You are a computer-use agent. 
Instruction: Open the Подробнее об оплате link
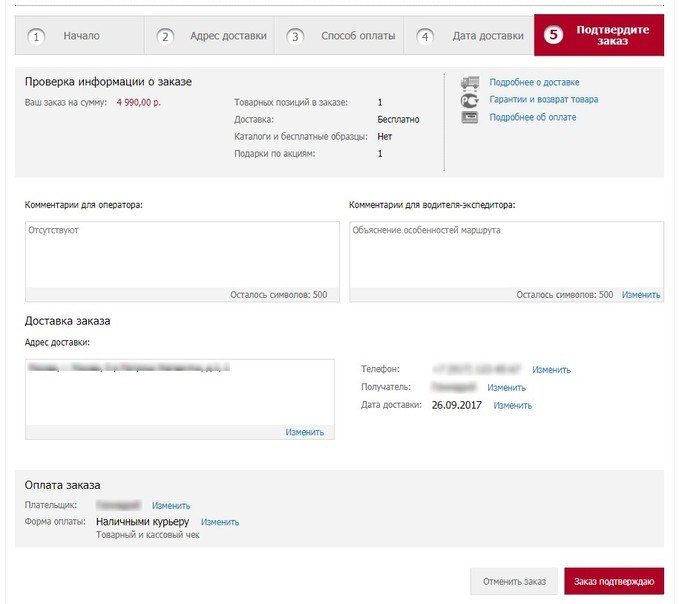(533, 117)
